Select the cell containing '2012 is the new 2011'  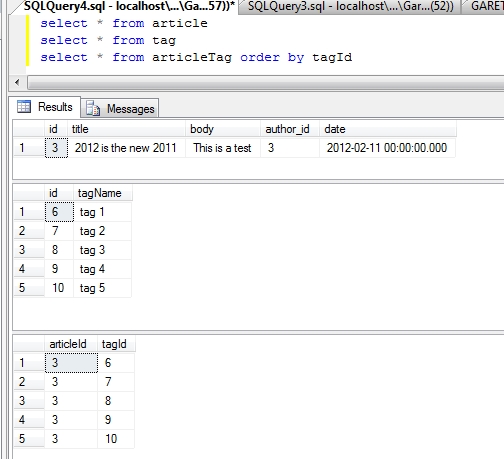click(127, 148)
